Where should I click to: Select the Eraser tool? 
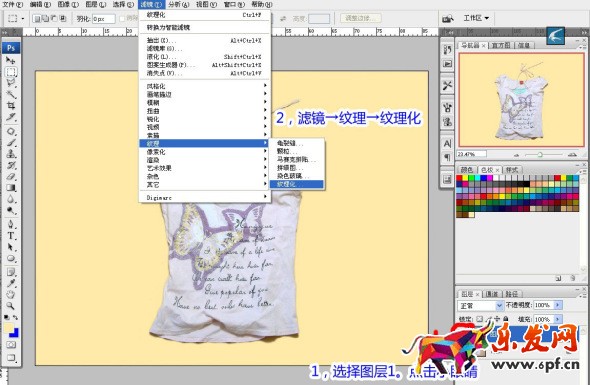(11, 177)
